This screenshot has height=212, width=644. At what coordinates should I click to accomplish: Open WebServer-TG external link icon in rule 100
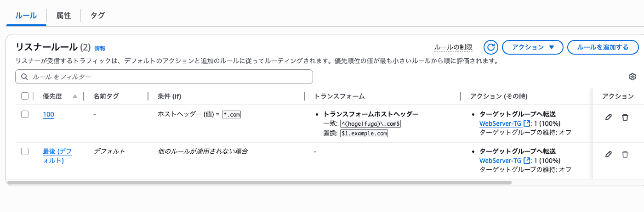527,123
